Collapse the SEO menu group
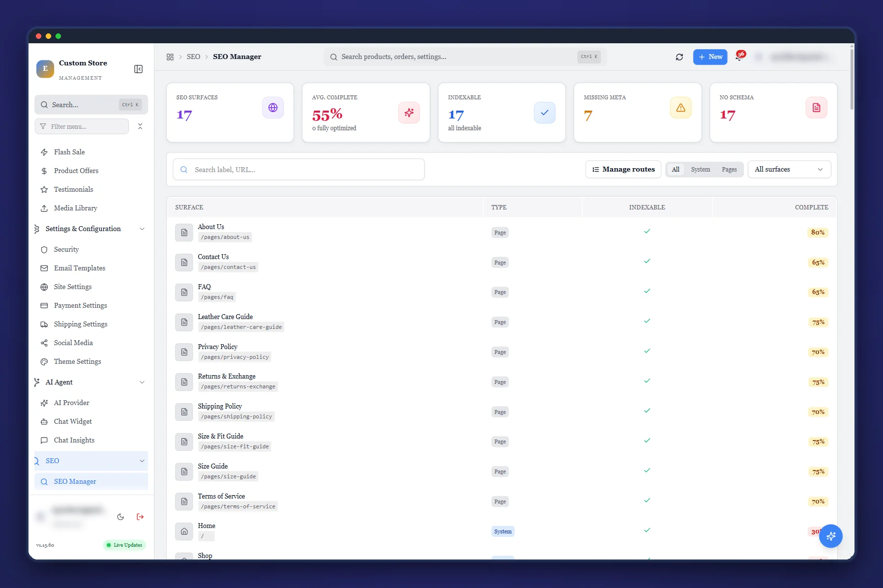The image size is (883, 588). [x=91, y=461]
